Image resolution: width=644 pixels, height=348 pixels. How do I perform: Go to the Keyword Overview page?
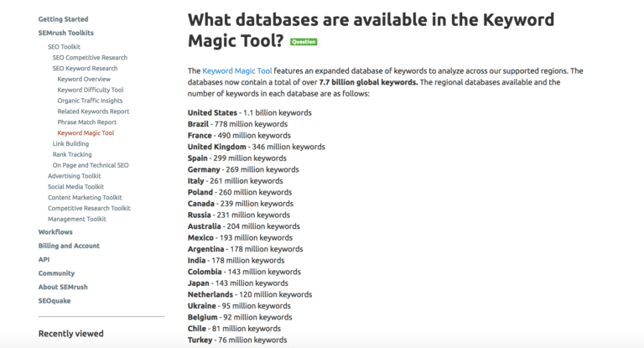click(84, 79)
